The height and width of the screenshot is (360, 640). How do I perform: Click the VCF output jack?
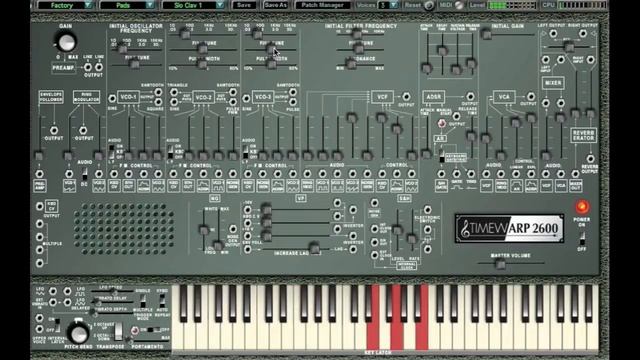click(406, 97)
